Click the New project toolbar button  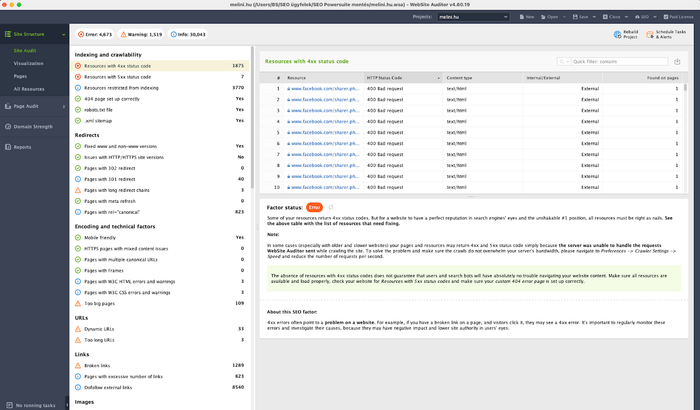coord(527,17)
